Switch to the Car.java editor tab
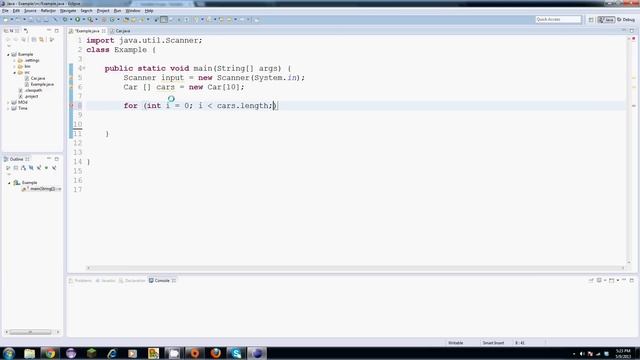Image resolution: width=640 pixels, height=360 pixels. coord(121,31)
